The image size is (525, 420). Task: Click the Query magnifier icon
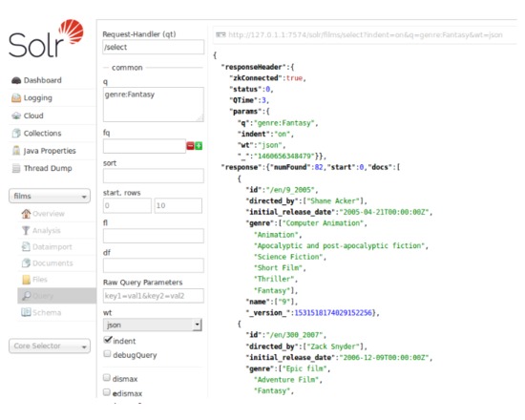[26, 296]
